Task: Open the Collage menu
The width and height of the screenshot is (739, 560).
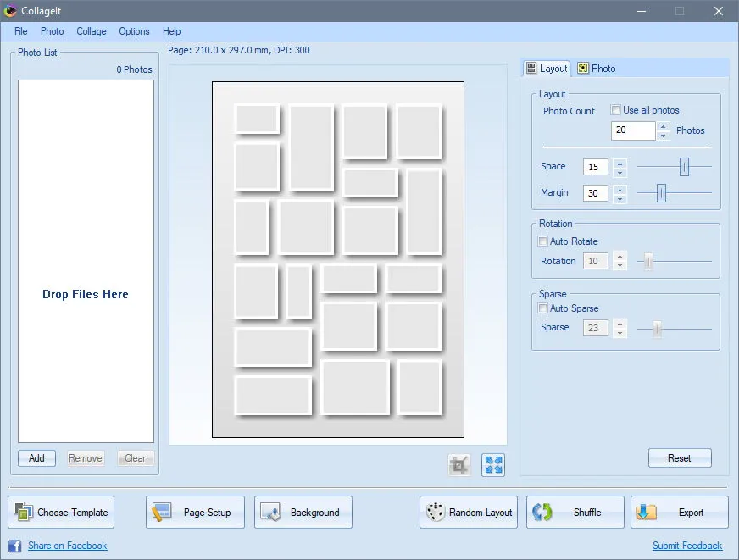Action: point(92,31)
